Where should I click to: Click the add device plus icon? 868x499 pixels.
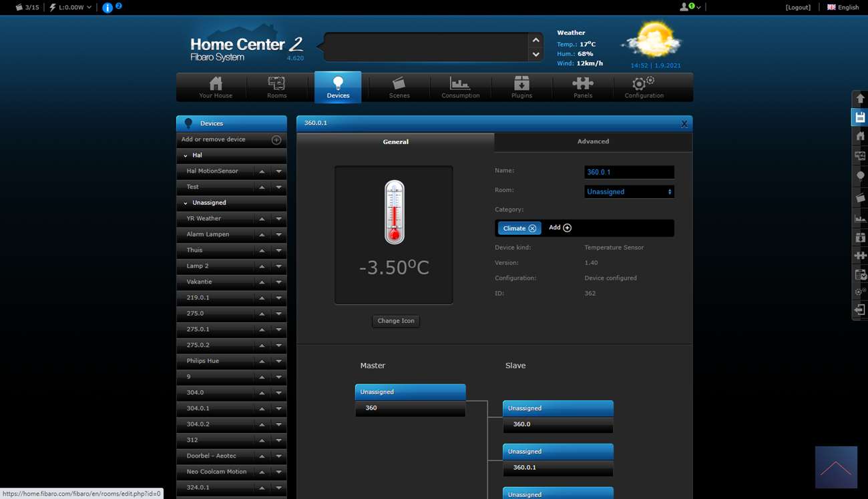(276, 139)
